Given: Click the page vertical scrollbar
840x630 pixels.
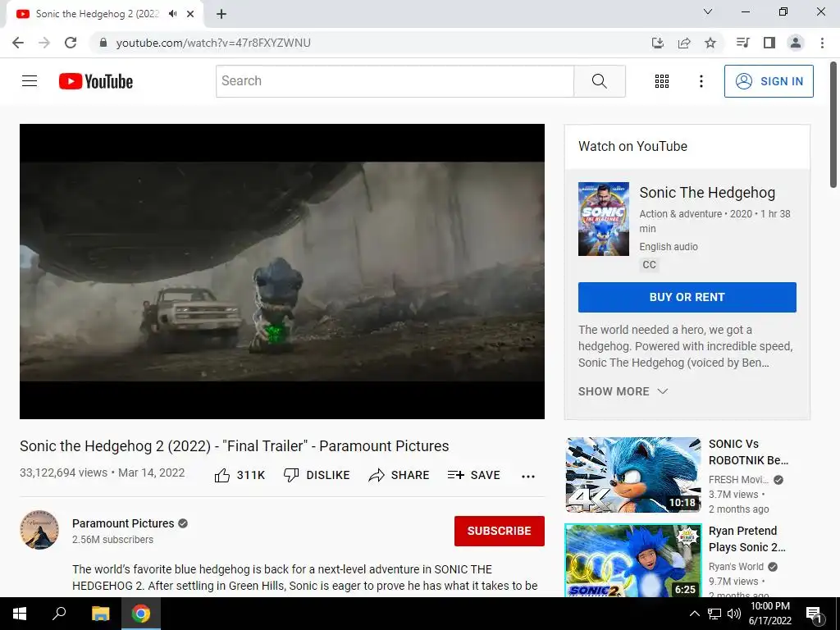Looking at the screenshot, I should tap(833, 125).
